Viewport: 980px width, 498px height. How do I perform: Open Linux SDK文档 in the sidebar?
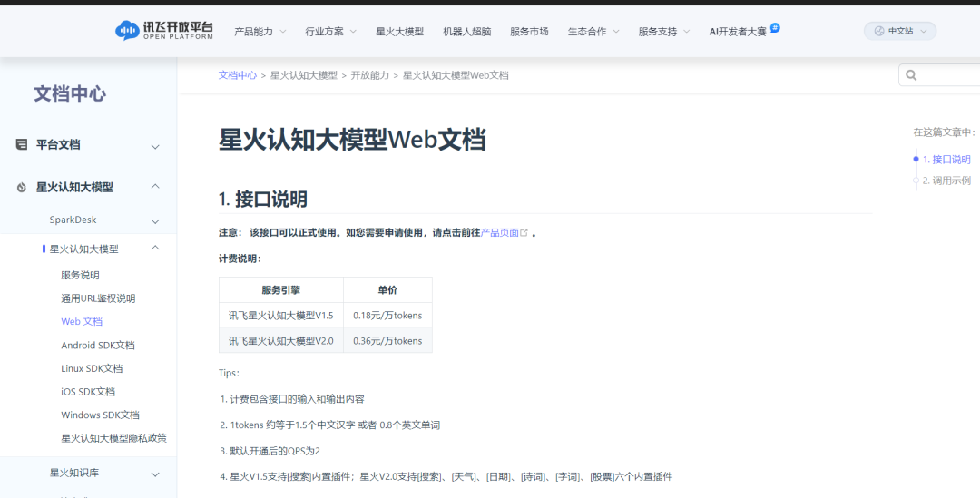(x=92, y=368)
